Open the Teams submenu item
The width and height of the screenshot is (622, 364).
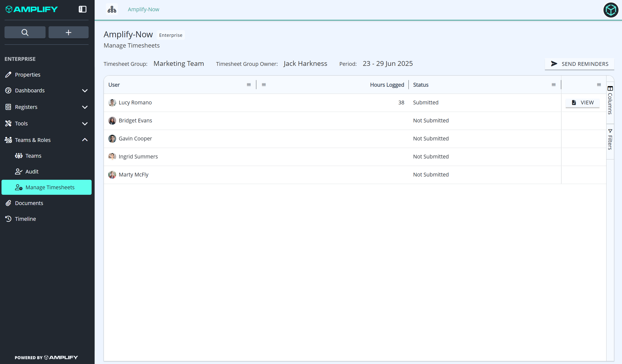pyautogui.click(x=47, y=156)
